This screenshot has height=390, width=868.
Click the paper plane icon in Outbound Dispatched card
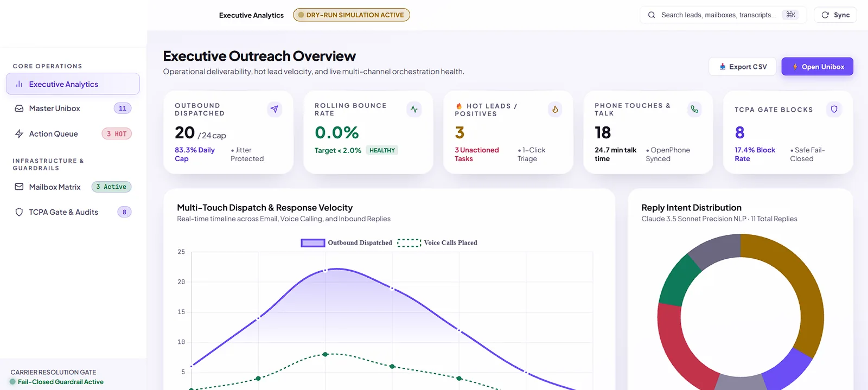tap(275, 109)
